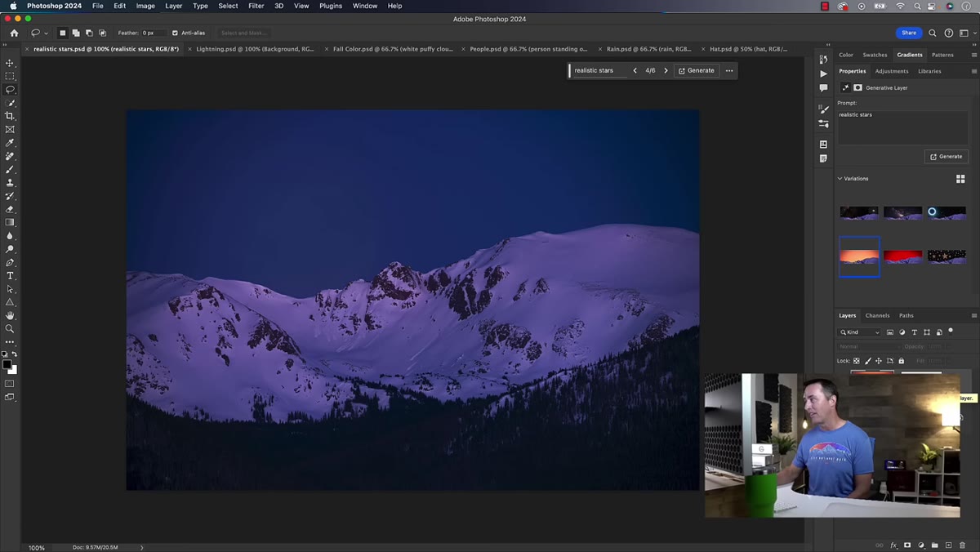Open the Gradients panel flyout menu
The height and width of the screenshot is (552, 980).
pyautogui.click(x=974, y=55)
